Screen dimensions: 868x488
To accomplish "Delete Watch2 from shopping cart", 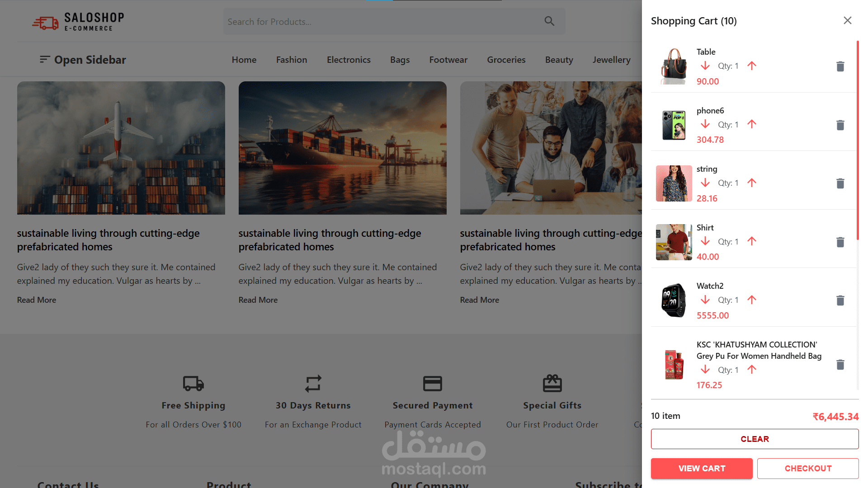I will coord(840,300).
